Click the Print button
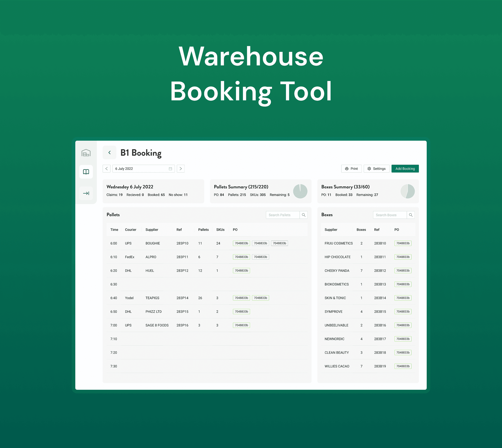Image resolution: width=502 pixels, height=448 pixels. click(x=351, y=169)
